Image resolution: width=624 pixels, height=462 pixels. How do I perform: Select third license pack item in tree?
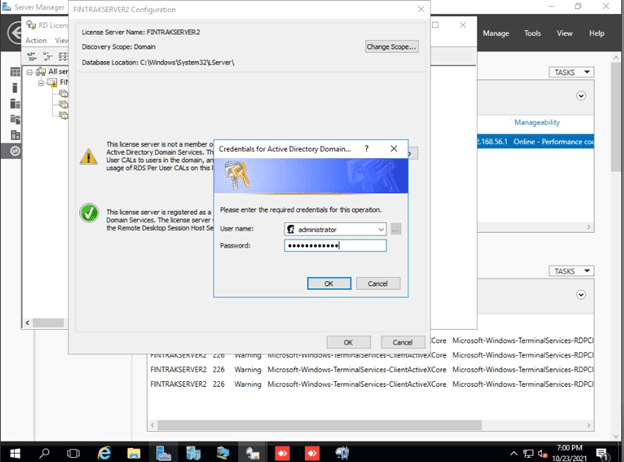63,115
